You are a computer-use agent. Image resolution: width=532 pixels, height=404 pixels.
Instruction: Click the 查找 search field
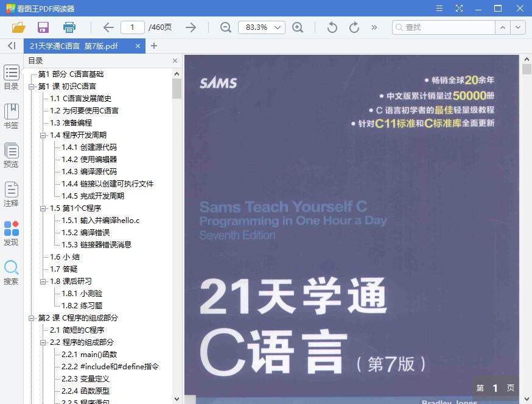coord(444,27)
